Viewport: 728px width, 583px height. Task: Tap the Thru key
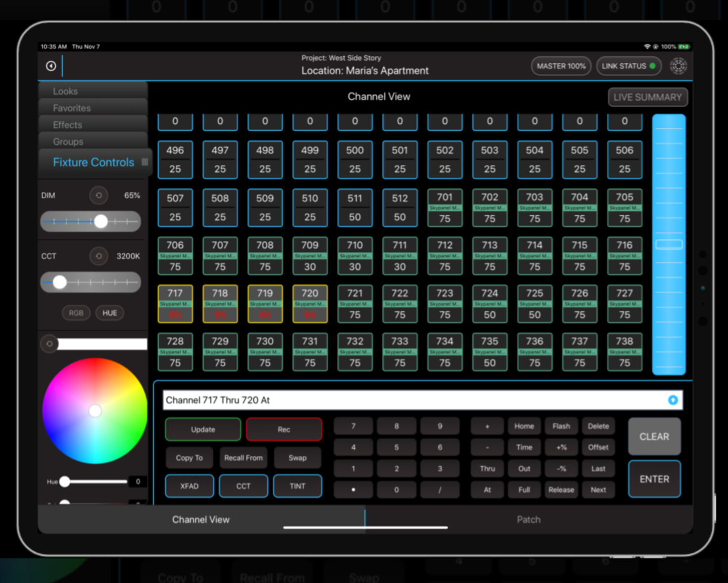pyautogui.click(x=487, y=469)
